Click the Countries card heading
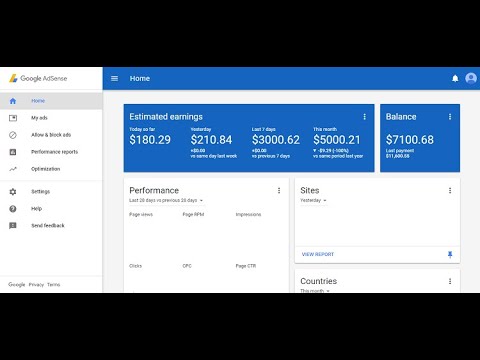This screenshot has height=360, width=480. [x=319, y=281]
